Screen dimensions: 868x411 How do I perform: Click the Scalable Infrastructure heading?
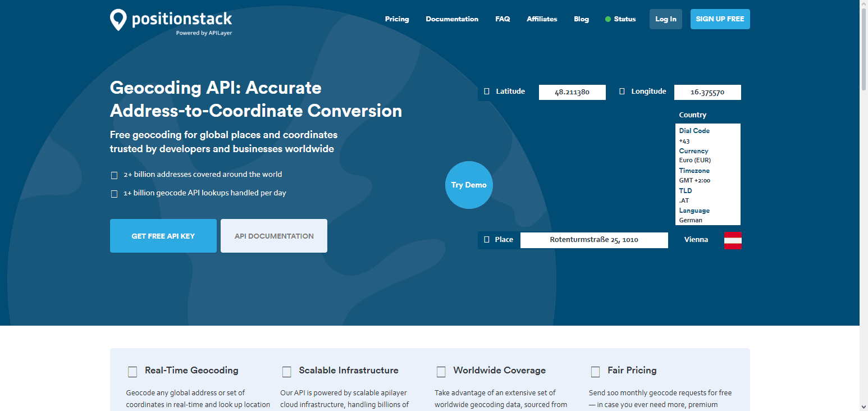349,371
